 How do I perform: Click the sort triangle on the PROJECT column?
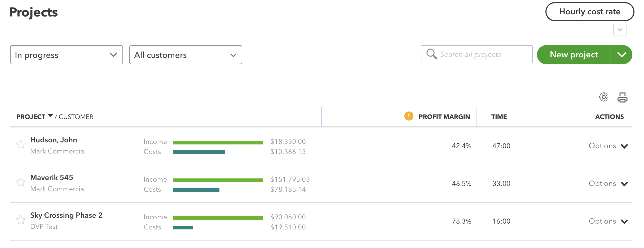pos(50,116)
